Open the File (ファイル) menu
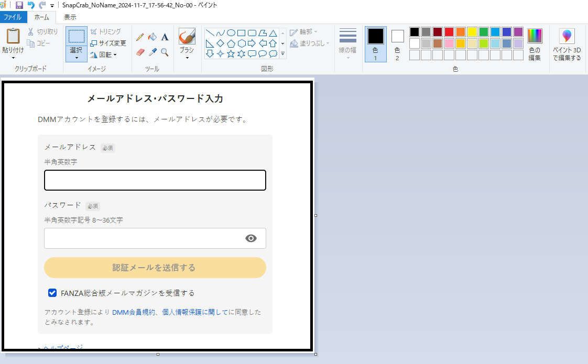Image resolution: width=588 pixels, height=364 pixels. pyautogui.click(x=13, y=17)
